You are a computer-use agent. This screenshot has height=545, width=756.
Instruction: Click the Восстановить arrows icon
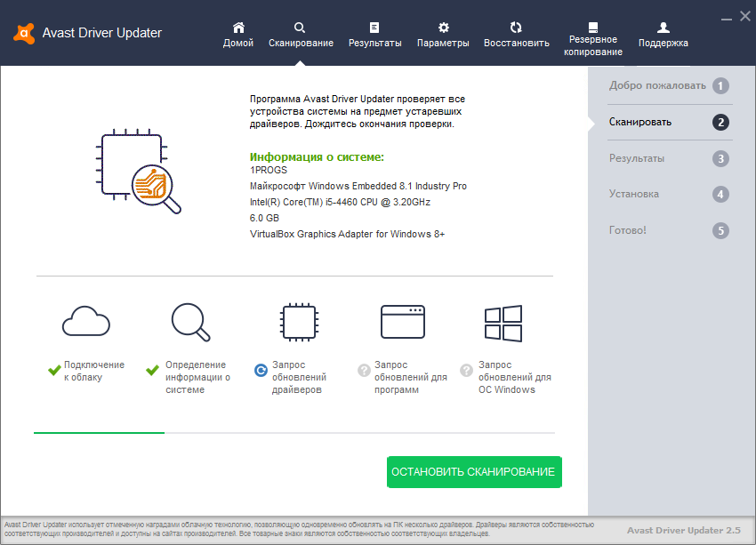516,28
